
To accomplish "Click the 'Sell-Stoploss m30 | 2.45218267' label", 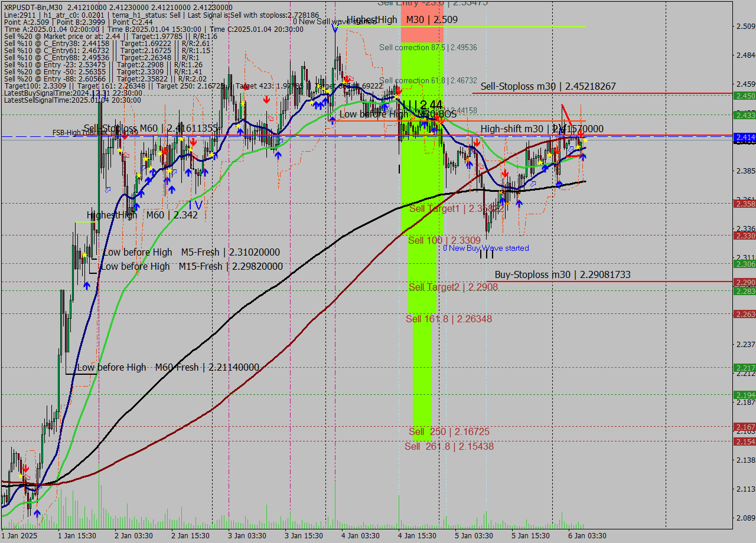I will (548, 86).
